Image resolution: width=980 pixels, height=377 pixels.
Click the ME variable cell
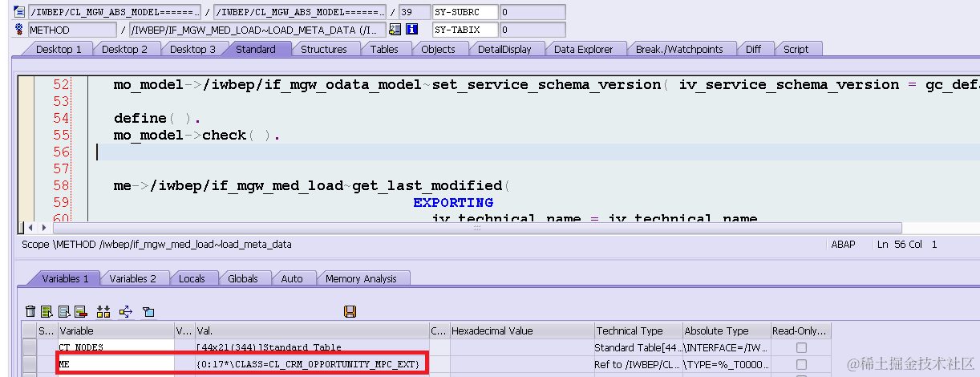pos(115,364)
